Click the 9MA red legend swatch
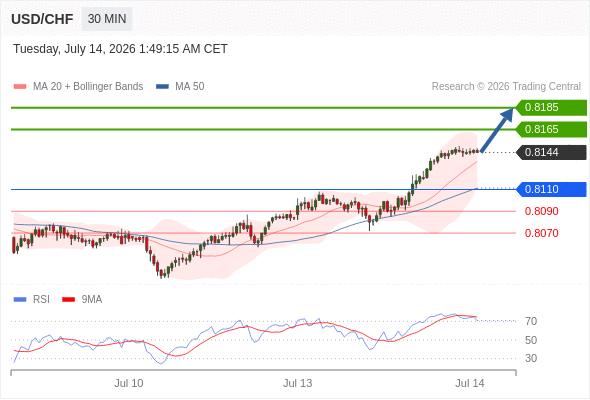This screenshot has height=400, width=590. 68,300
